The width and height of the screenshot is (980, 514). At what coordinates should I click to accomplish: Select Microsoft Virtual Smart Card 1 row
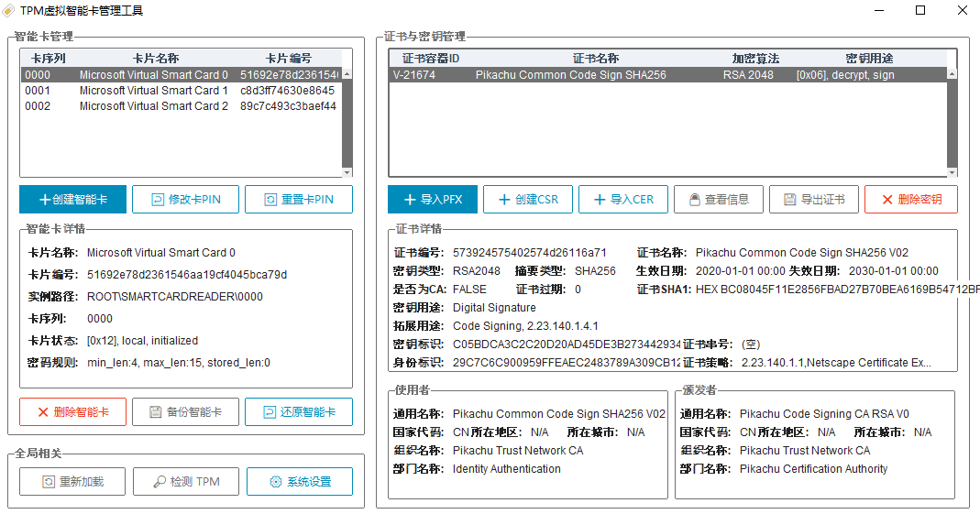182,91
